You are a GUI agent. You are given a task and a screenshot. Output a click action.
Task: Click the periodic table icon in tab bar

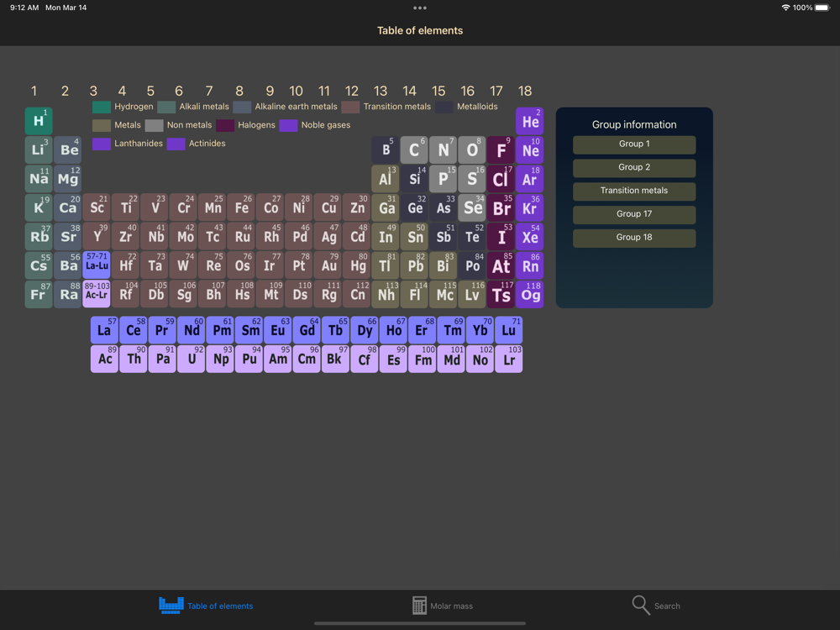tap(171, 606)
